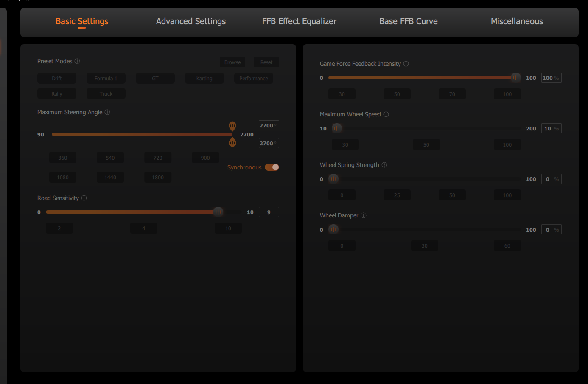588x384 pixels.
Task: Choose the Rally preset mode
Action: [57, 94]
